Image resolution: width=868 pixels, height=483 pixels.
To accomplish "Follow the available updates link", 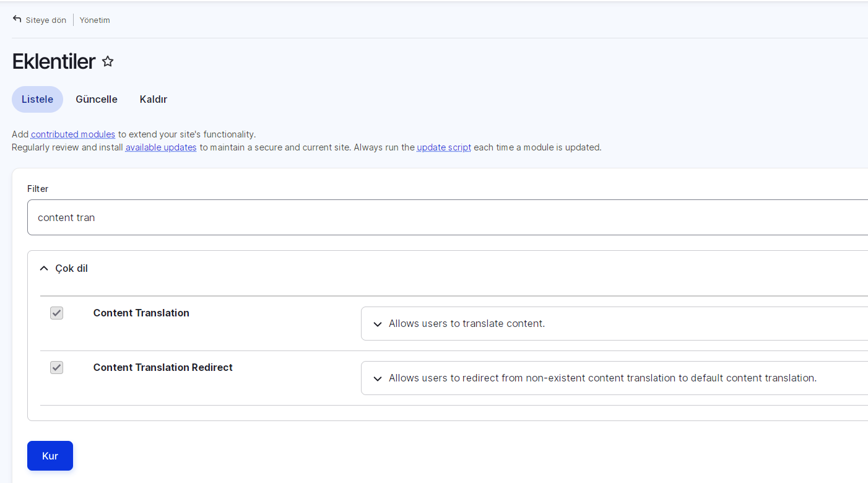I will 161,147.
